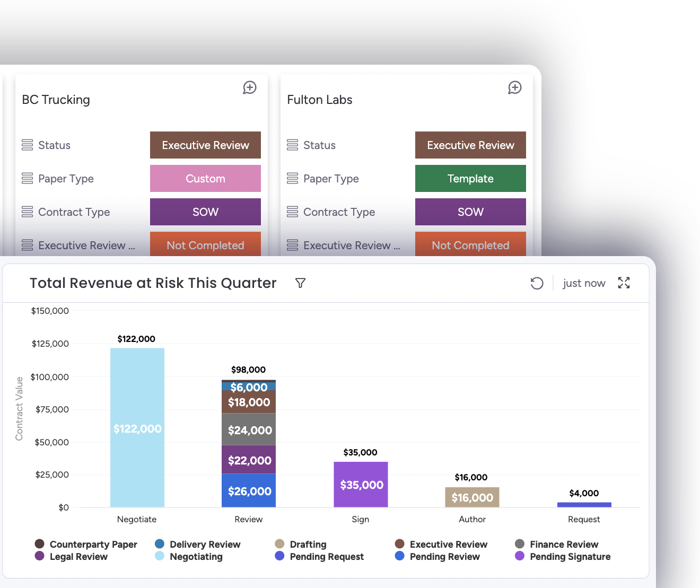Toggle Drafting legend series
This screenshot has height=588, width=700.
[301, 545]
